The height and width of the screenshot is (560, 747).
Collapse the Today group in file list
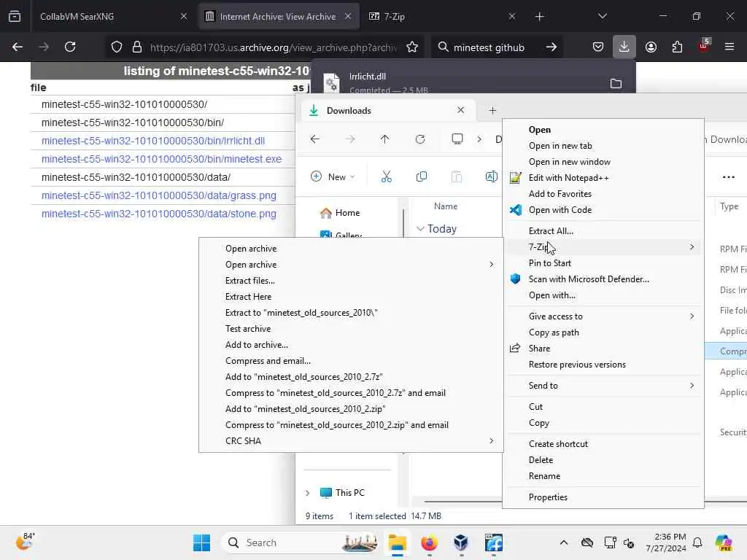point(420,229)
